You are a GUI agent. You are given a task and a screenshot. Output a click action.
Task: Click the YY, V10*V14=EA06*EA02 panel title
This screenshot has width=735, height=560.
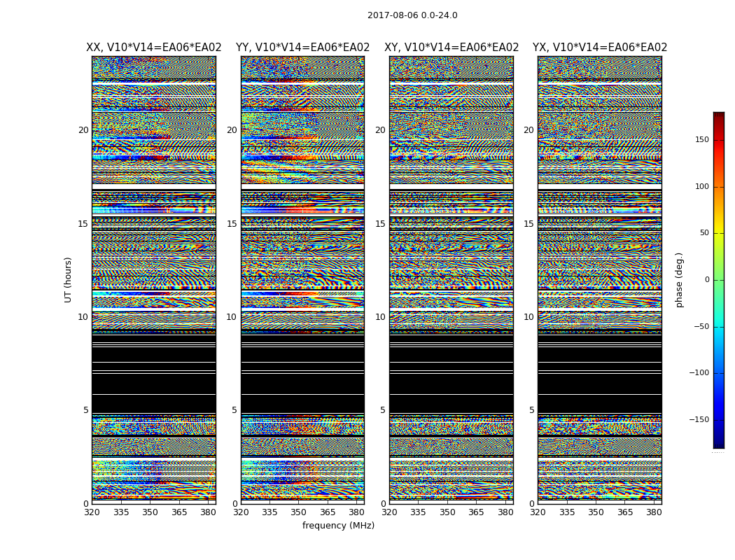(303, 48)
